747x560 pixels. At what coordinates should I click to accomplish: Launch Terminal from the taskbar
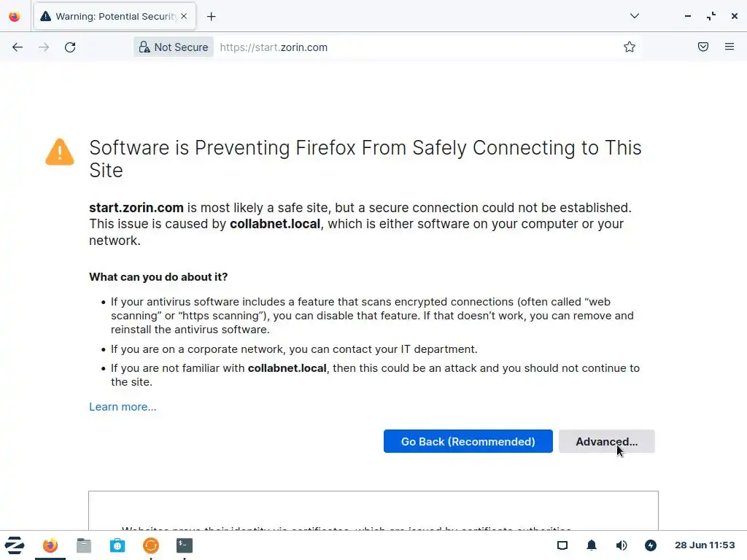click(185, 545)
